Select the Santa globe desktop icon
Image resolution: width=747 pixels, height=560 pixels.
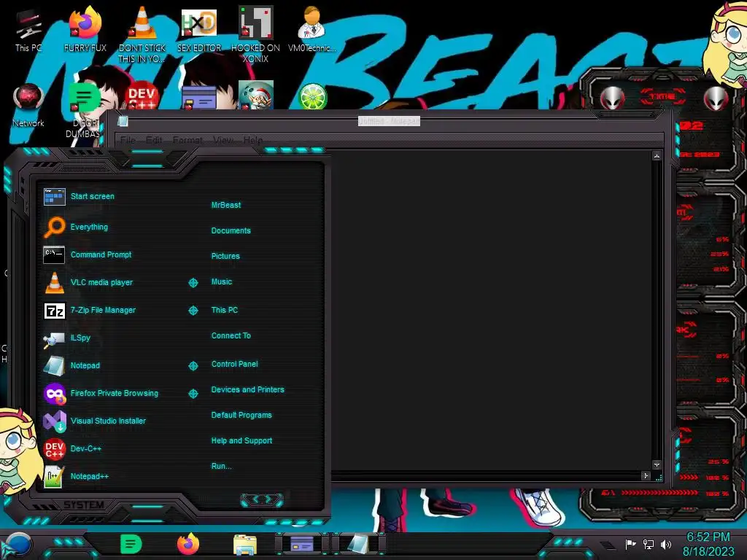click(x=256, y=95)
